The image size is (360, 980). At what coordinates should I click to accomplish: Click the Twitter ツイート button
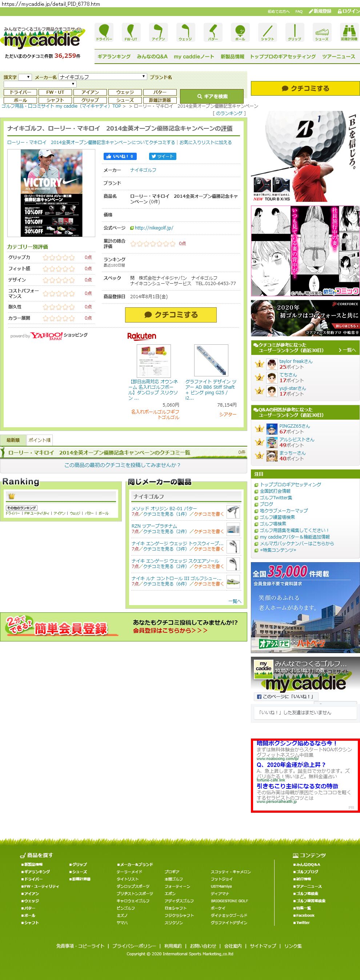[163, 156]
